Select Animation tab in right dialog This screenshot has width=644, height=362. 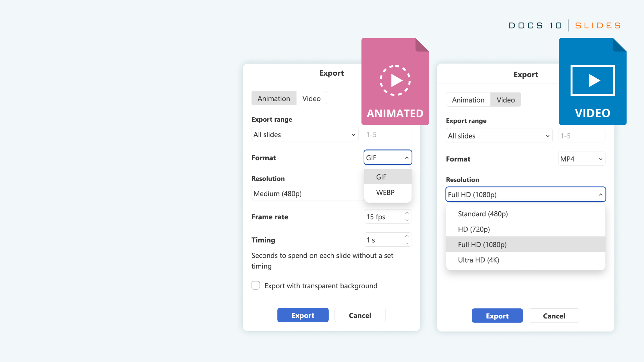(468, 100)
